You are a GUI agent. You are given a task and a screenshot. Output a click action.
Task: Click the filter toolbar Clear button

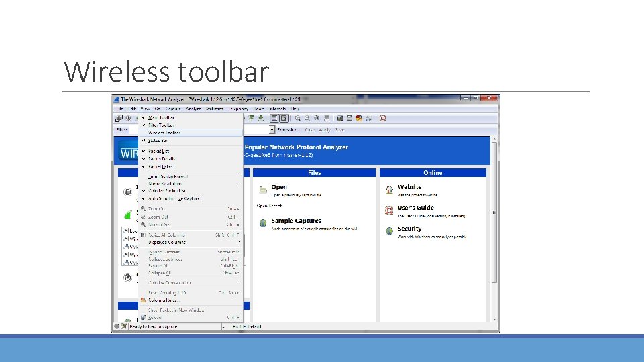pos(310,129)
